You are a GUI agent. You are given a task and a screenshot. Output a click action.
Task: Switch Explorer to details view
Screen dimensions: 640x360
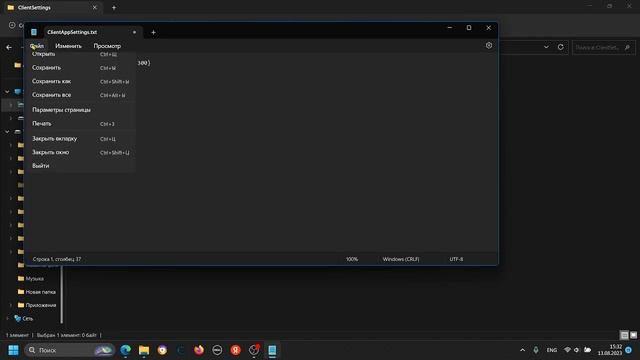click(624, 335)
